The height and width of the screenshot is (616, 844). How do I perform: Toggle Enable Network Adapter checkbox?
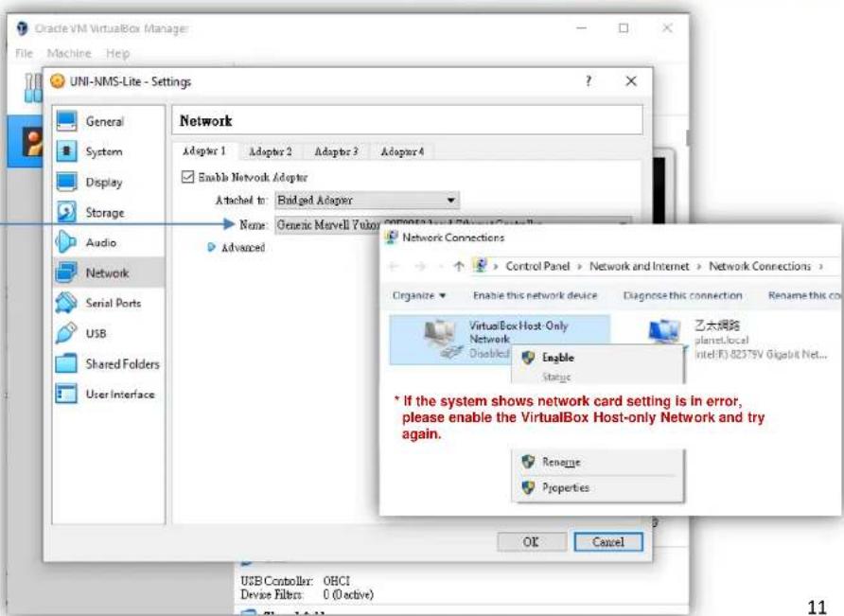pos(187,177)
